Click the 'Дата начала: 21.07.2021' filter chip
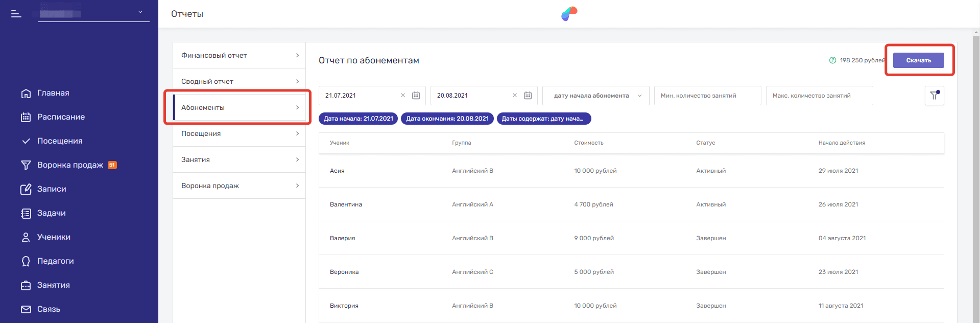The width and height of the screenshot is (980, 323). click(358, 119)
